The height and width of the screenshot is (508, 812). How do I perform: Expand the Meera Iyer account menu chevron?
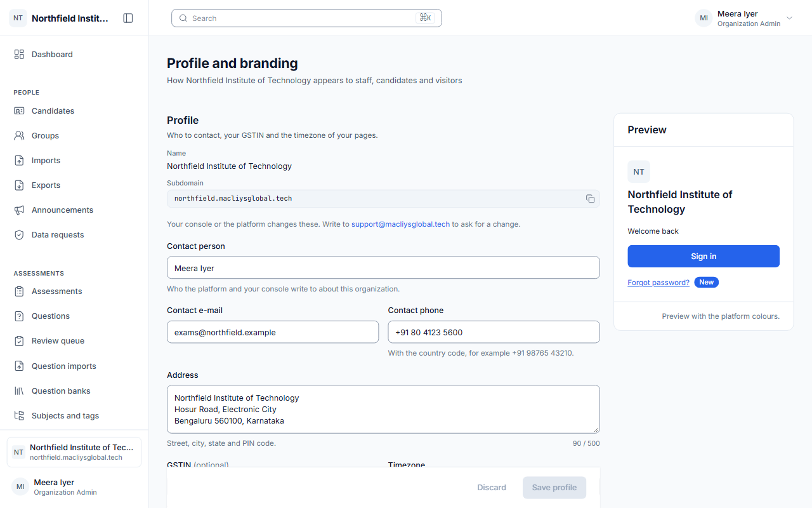[x=790, y=18]
